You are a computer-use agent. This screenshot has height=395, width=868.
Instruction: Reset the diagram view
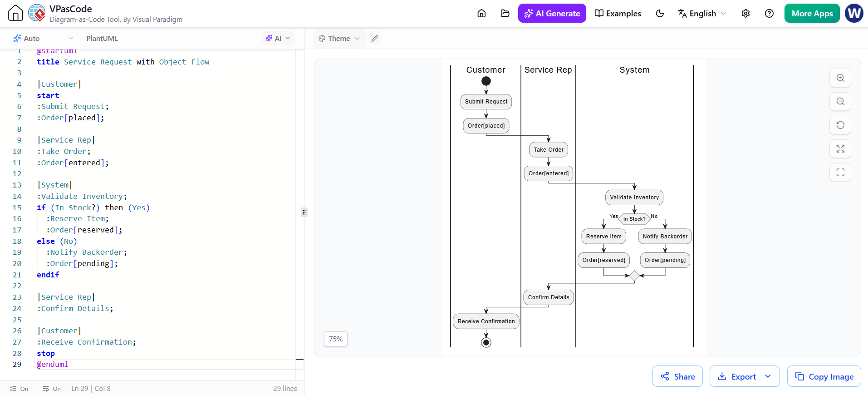tap(840, 125)
